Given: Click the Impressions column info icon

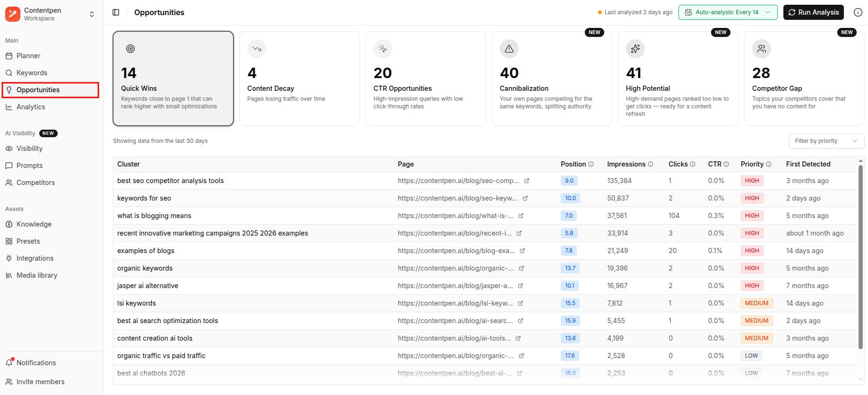Looking at the screenshot, I should [651, 164].
